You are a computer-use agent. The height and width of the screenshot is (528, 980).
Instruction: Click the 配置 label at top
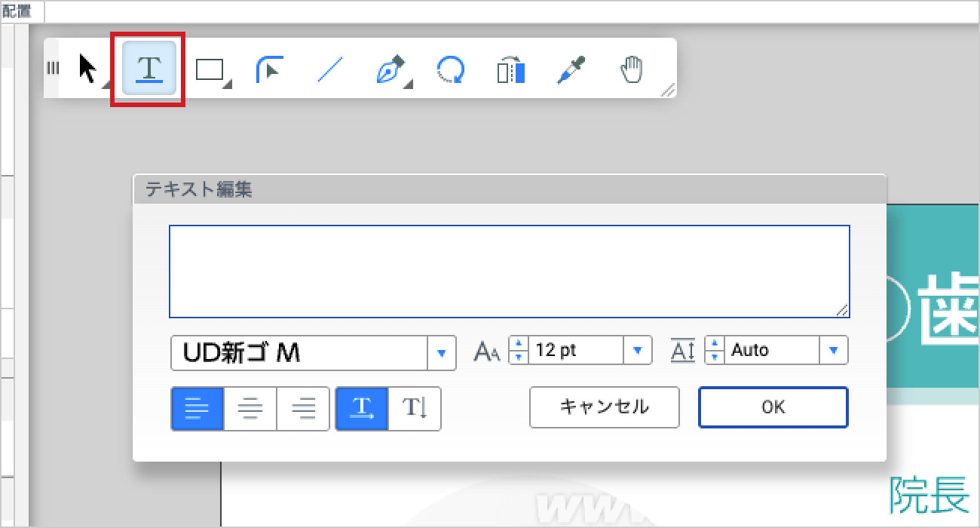tap(17, 11)
